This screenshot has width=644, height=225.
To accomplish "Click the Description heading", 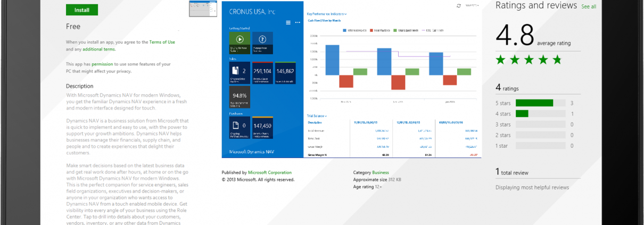I will tap(80, 86).
